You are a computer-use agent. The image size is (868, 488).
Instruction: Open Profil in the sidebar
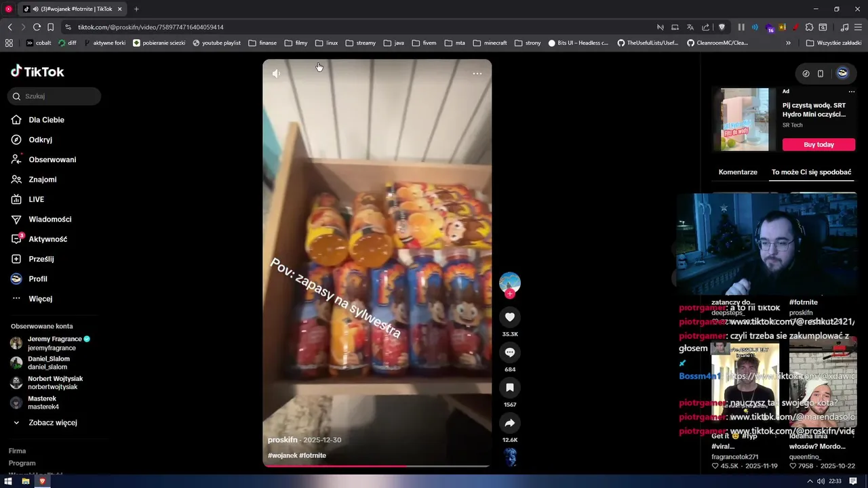click(x=37, y=279)
